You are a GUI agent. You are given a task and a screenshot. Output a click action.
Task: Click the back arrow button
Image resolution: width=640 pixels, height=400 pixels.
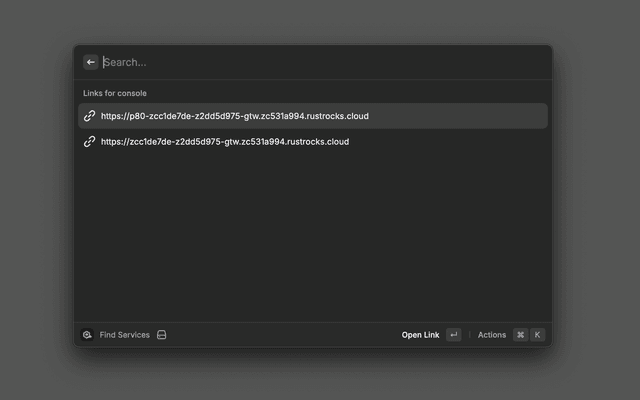tap(91, 62)
